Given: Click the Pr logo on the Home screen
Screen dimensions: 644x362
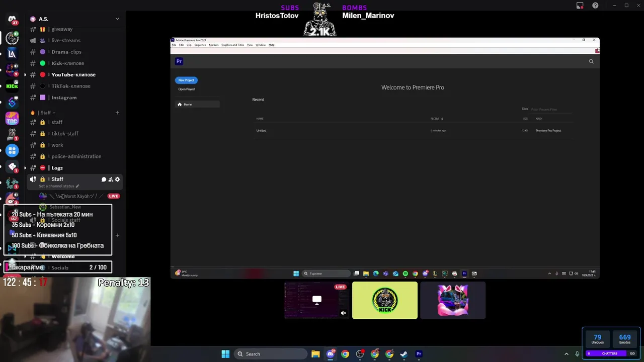Looking at the screenshot, I should click(x=179, y=61).
